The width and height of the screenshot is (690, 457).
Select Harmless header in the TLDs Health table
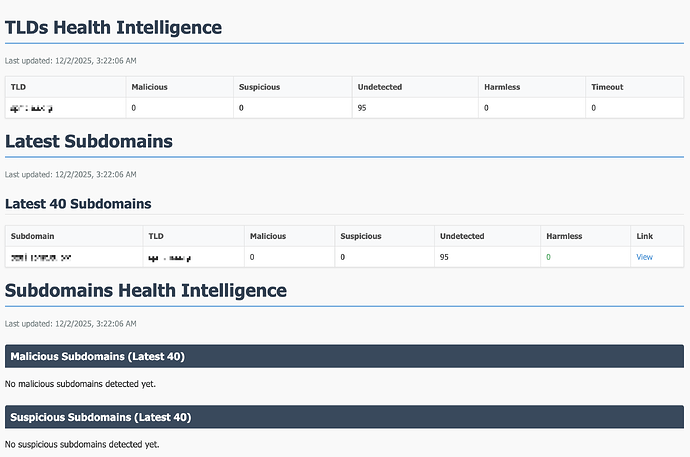point(500,87)
